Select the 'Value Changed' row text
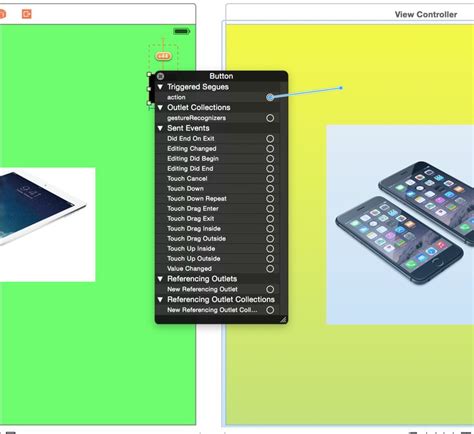Viewport: 474px width, 434px height. pos(189,269)
